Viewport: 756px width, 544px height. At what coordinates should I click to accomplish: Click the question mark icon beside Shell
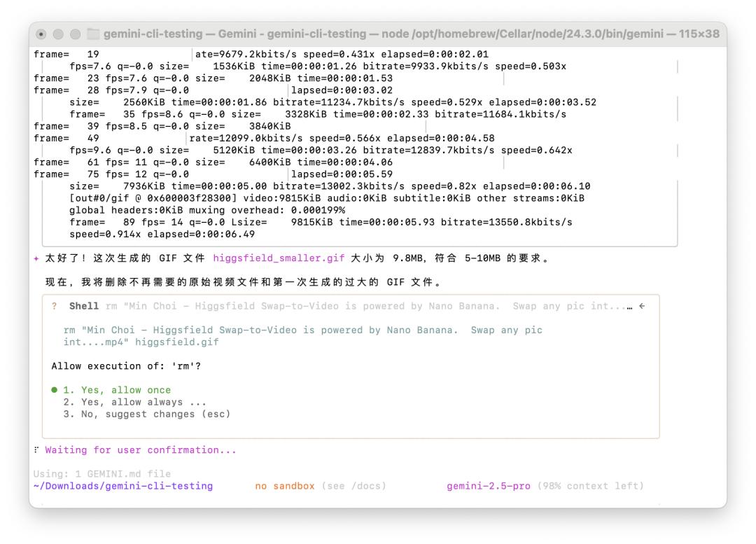pyautogui.click(x=55, y=306)
